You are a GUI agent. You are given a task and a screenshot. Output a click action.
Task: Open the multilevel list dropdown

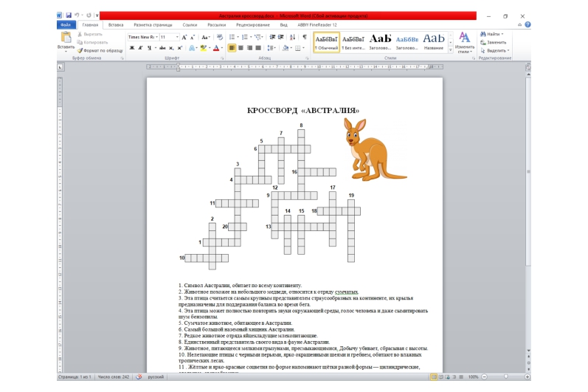point(263,37)
